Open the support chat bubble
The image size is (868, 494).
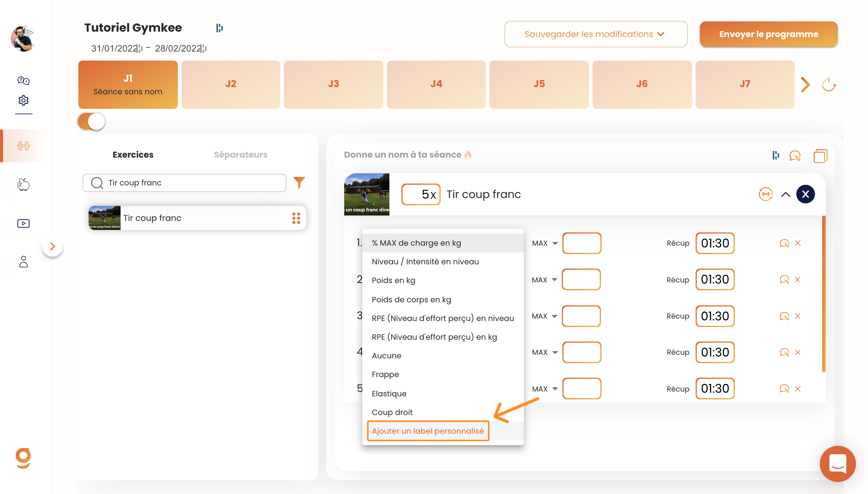coord(837,464)
